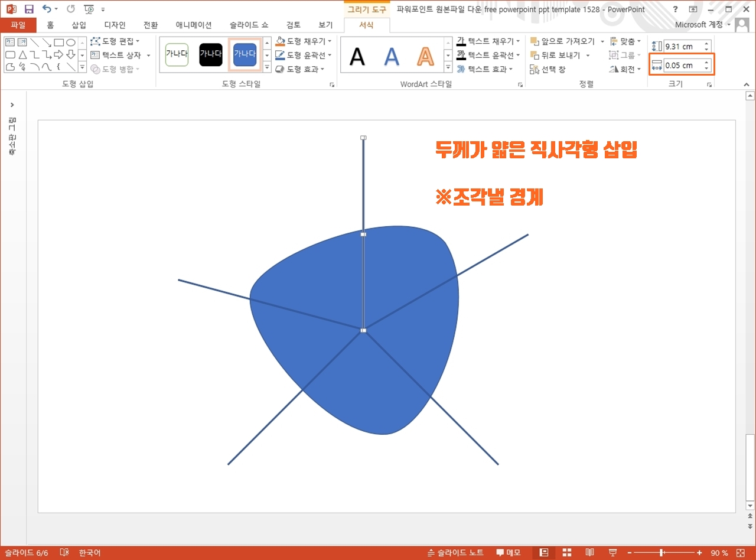Open 선택 창 (Selection Pane)
This screenshot has height=560, width=756.
[x=548, y=69]
